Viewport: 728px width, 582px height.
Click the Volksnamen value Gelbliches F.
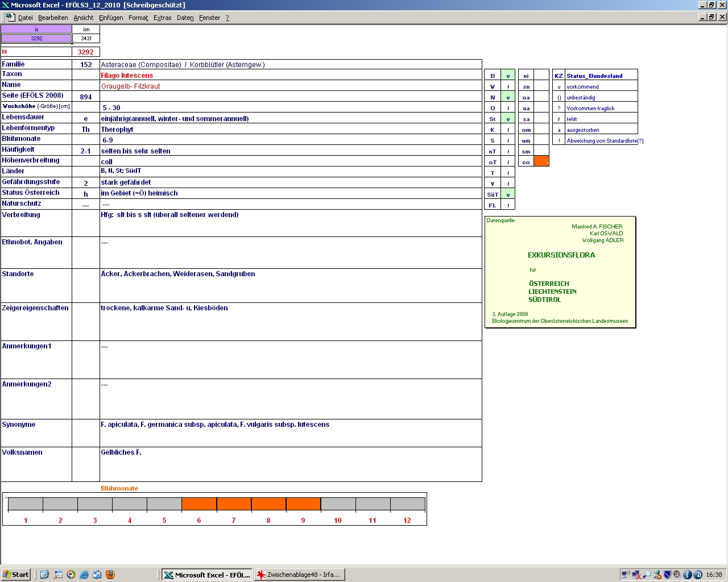pyautogui.click(x=121, y=452)
